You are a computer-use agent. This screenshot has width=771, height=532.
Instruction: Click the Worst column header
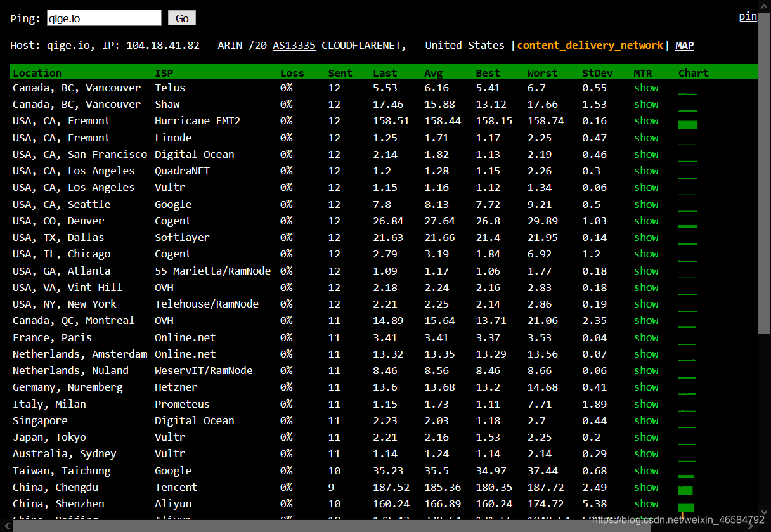[543, 73]
